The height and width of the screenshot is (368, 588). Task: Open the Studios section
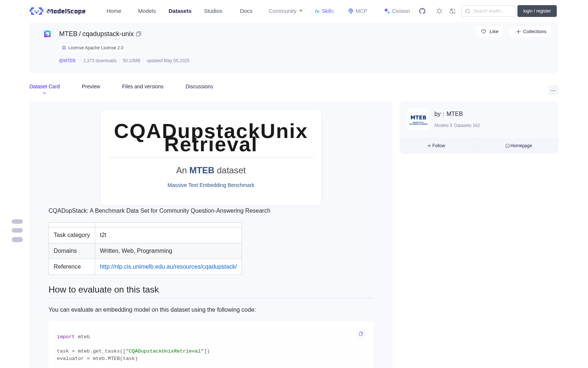pos(213,11)
